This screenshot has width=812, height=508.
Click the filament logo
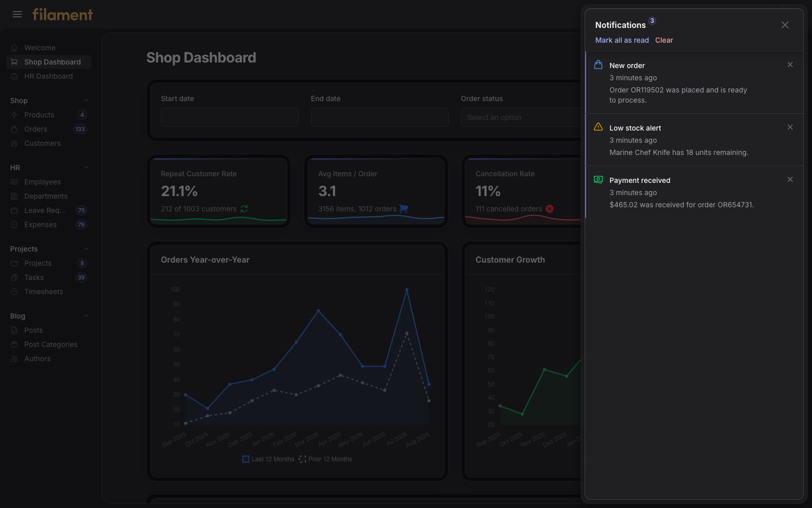[x=63, y=14]
